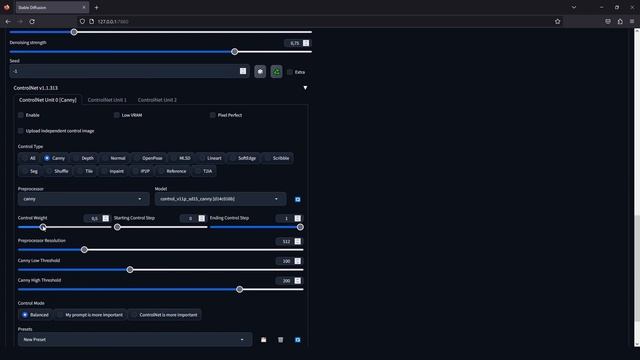The width and height of the screenshot is (640, 360).
Task: Click the shield tracking protection icon
Action: click(82, 21)
